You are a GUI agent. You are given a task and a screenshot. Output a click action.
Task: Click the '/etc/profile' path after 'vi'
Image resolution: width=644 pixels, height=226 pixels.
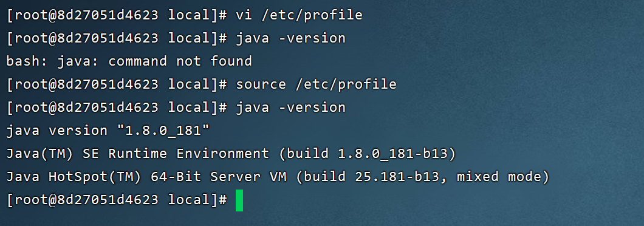click(312, 16)
